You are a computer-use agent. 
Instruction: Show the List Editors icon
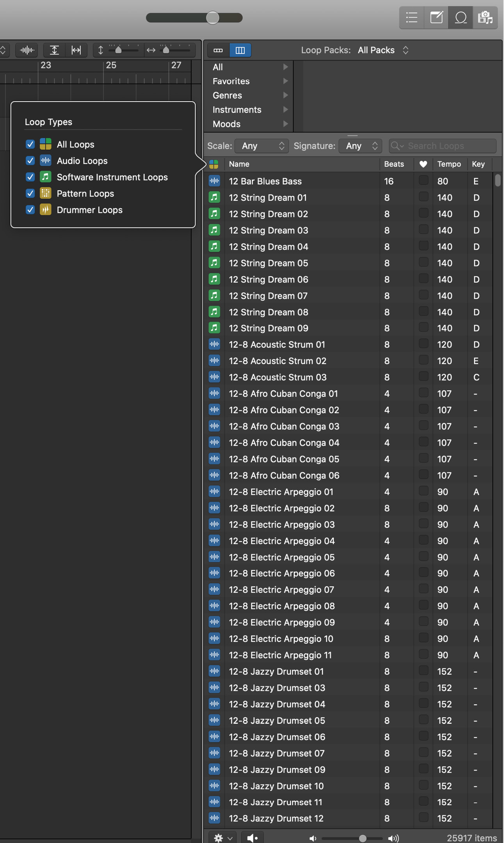pos(411,18)
